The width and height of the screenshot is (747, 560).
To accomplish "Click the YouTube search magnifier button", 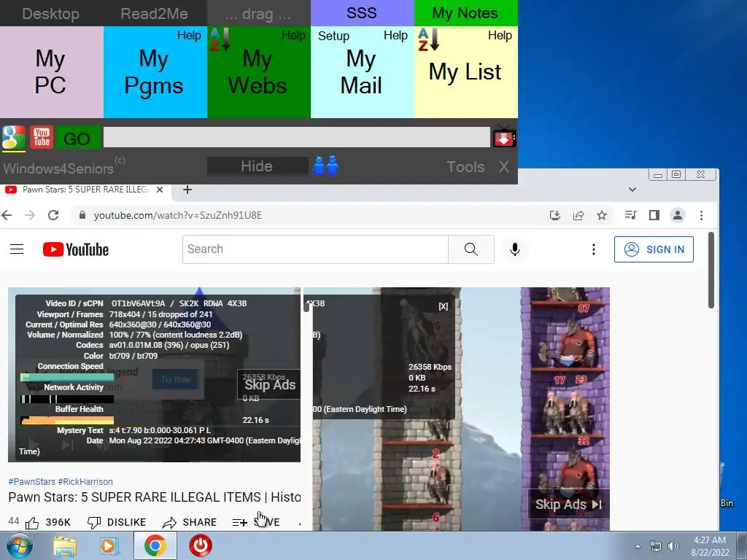I will point(471,249).
